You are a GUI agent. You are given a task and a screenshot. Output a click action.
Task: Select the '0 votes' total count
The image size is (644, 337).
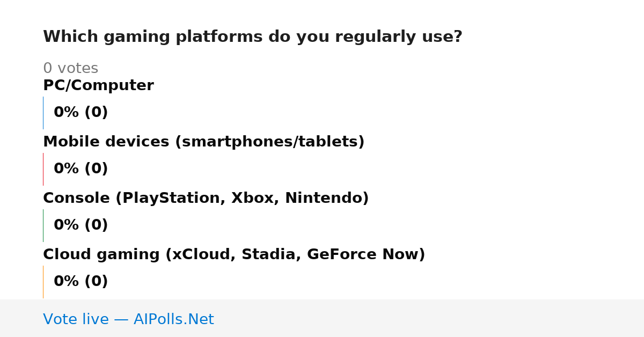(x=70, y=69)
